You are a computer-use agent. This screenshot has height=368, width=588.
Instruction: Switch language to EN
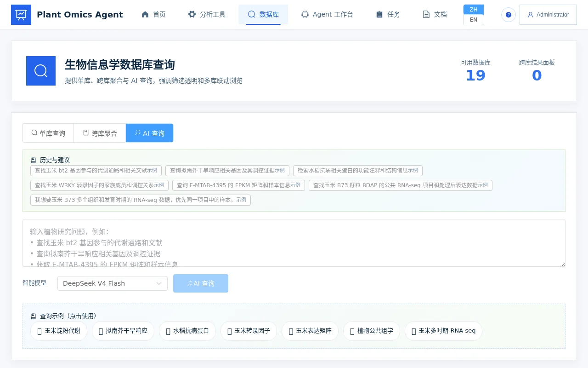coord(474,20)
